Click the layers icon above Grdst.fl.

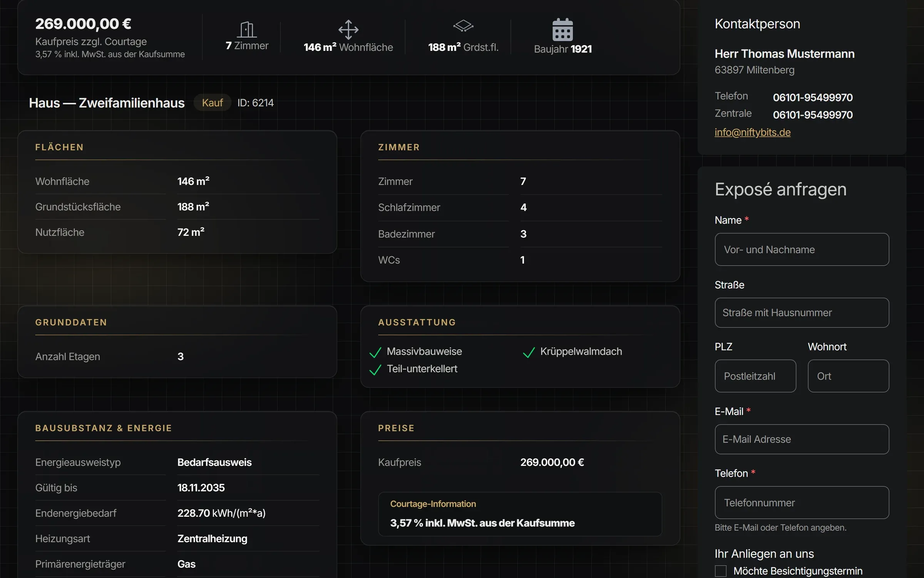(463, 26)
